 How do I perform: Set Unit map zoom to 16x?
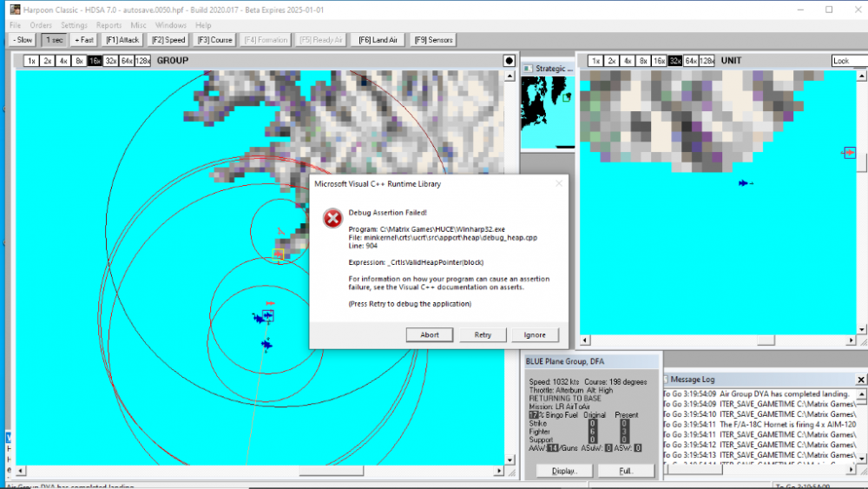click(659, 61)
